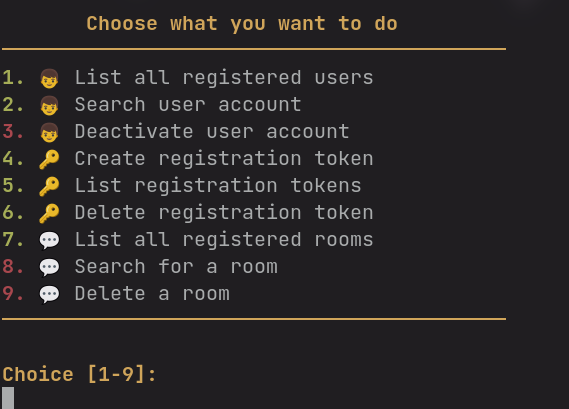Click the key emoji next to List registration tokens
Screen dimensions: 569x409
49,186
